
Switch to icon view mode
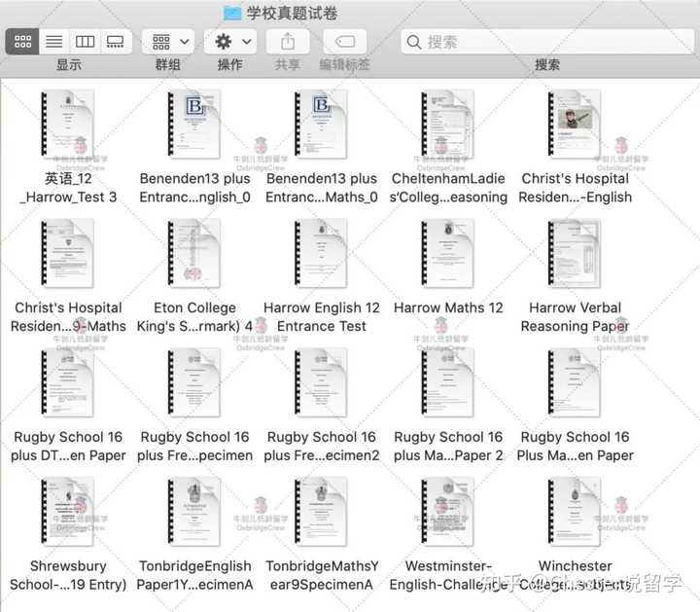click(x=22, y=42)
